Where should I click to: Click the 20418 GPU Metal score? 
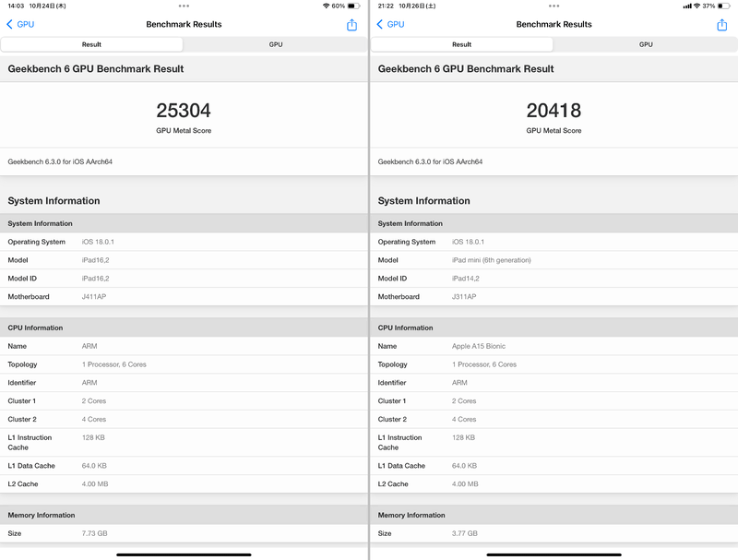point(553,111)
